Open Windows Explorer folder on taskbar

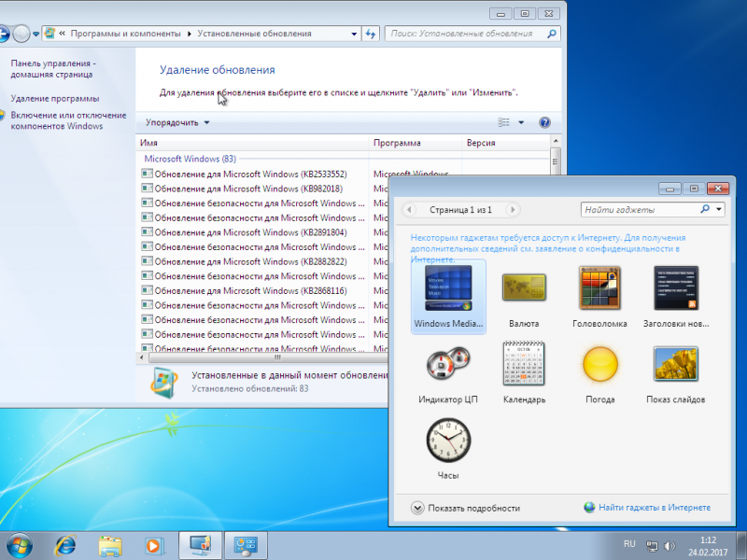[110, 545]
